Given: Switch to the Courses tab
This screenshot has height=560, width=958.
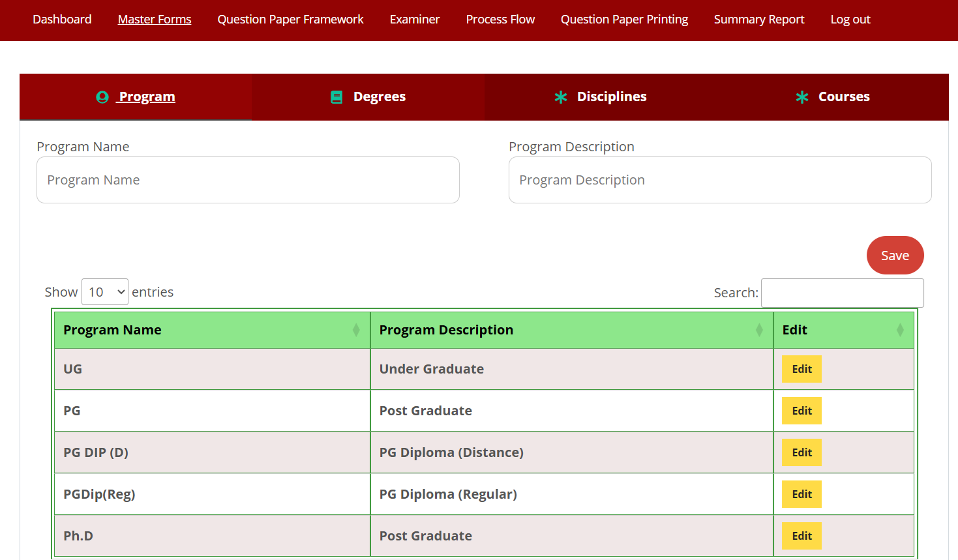Looking at the screenshot, I should [x=843, y=97].
